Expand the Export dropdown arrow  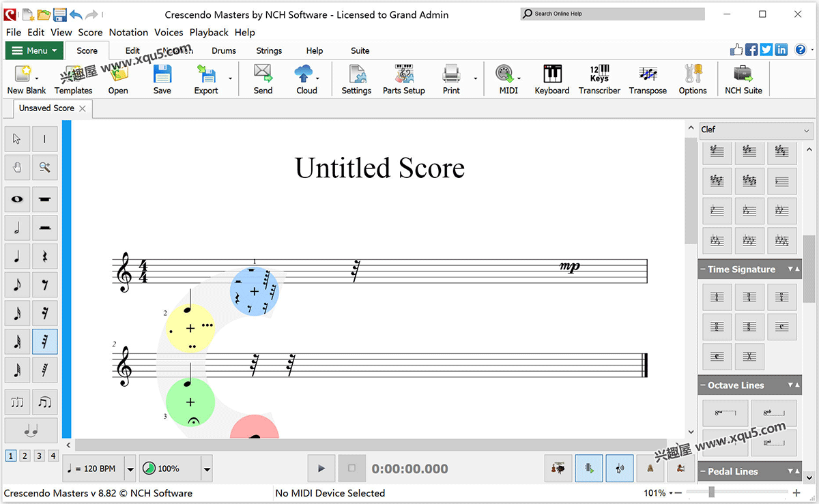(230, 79)
